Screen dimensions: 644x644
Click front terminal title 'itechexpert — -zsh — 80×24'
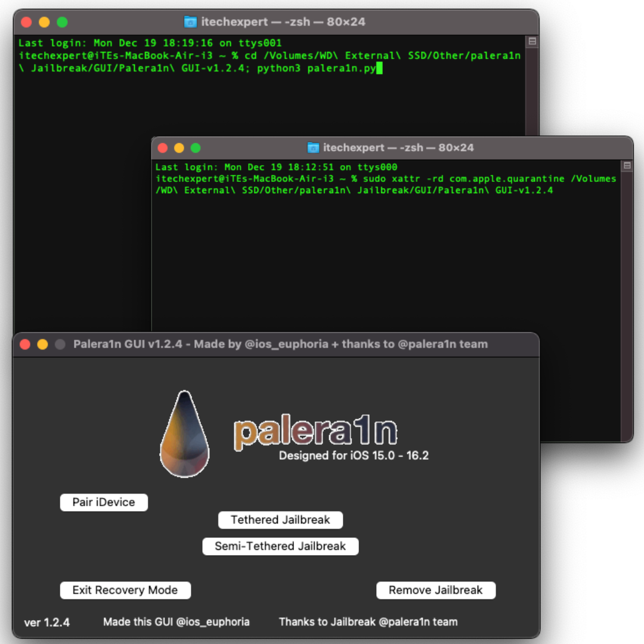[398, 147]
